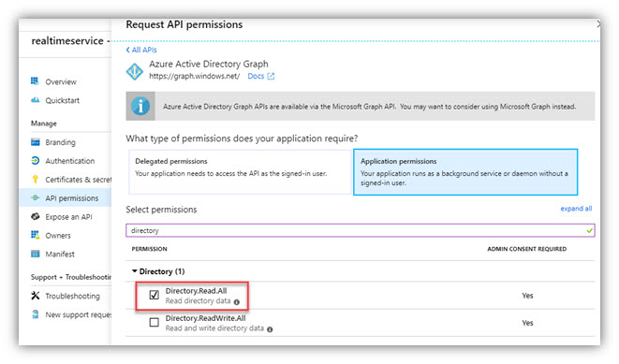Click the Quickstart cloud icon
The width and height of the screenshot is (619, 364).
pos(36,100)
